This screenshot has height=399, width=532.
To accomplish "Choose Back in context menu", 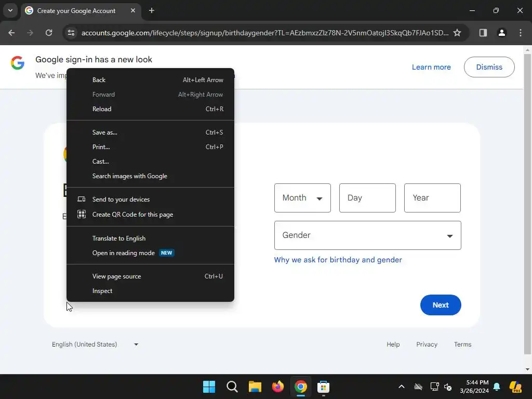I will tap(150, 80).
